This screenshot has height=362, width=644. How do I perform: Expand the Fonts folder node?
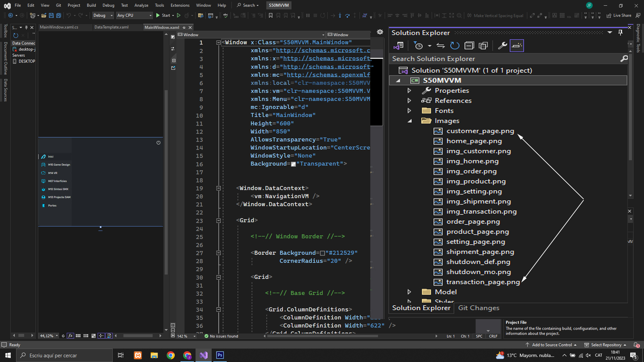tap(409, 111)
